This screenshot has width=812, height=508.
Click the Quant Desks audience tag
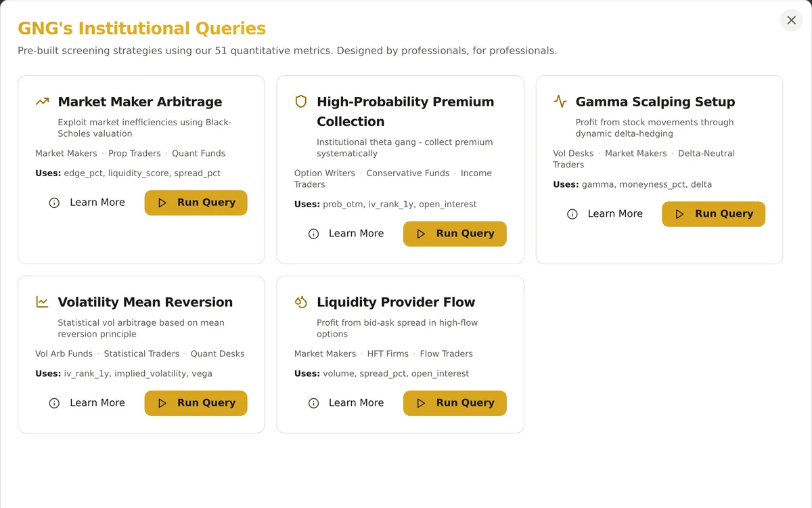click(218, 354)
